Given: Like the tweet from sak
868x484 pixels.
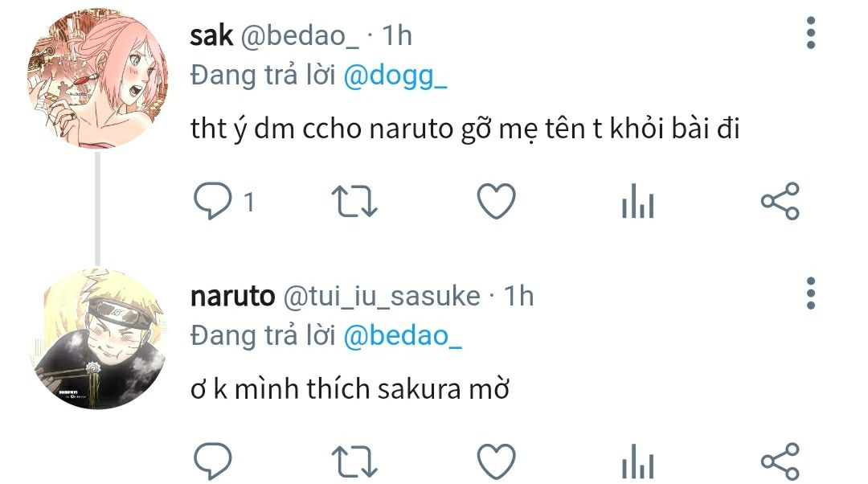Looking at the screenshot, I should (x=496, y=201).
